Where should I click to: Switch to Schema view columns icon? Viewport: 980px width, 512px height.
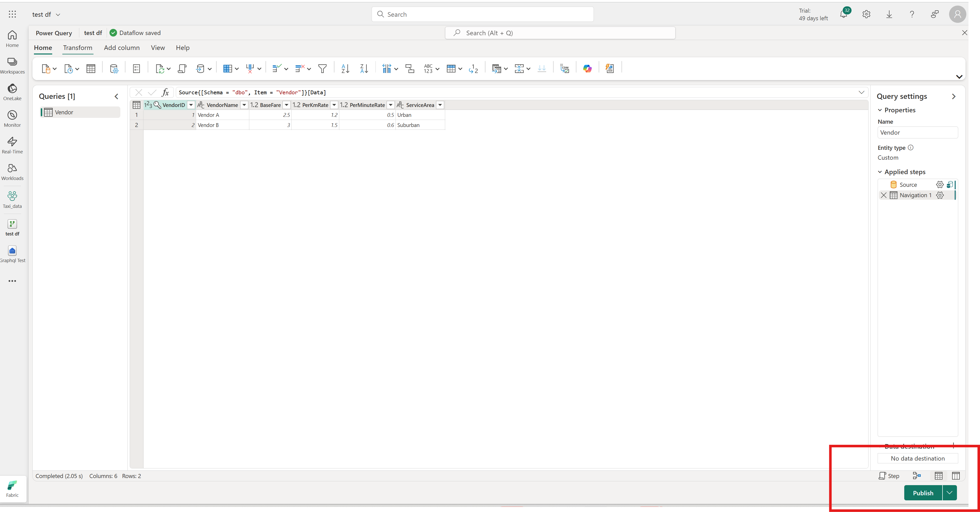point(956,476)
